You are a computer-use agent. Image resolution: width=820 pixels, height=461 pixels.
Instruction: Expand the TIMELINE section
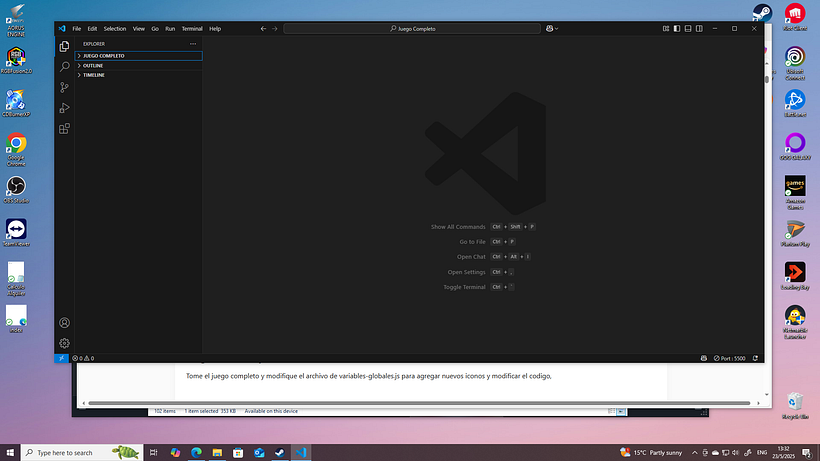139,75
